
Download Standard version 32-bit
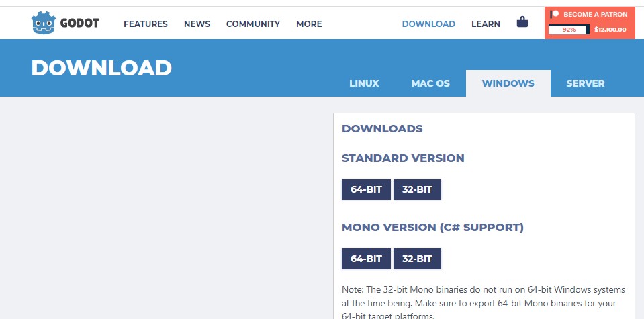[417, 189]
